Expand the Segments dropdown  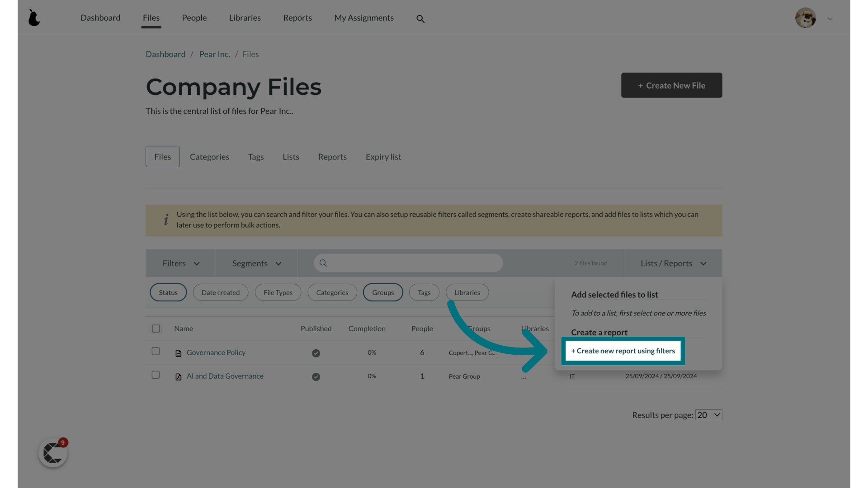[x=256, y=263]
